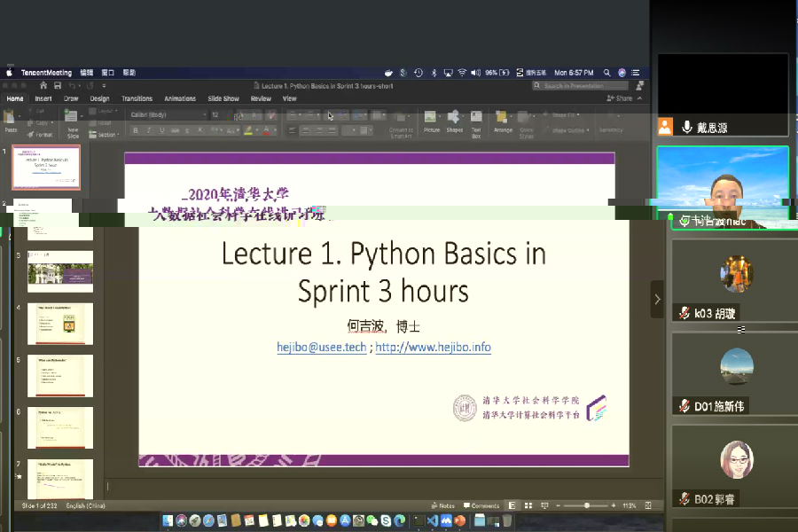Open the Shapes gallery
This screenshot has width=798, height=532.
click(x=454, y=117)
